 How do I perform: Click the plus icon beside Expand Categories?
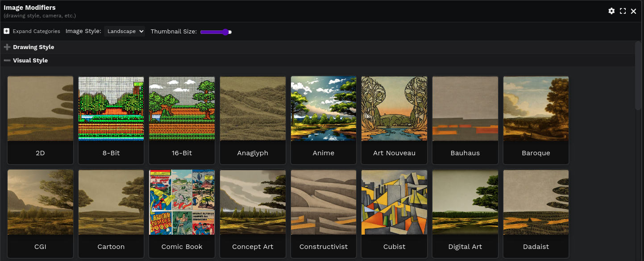(7, 31)
